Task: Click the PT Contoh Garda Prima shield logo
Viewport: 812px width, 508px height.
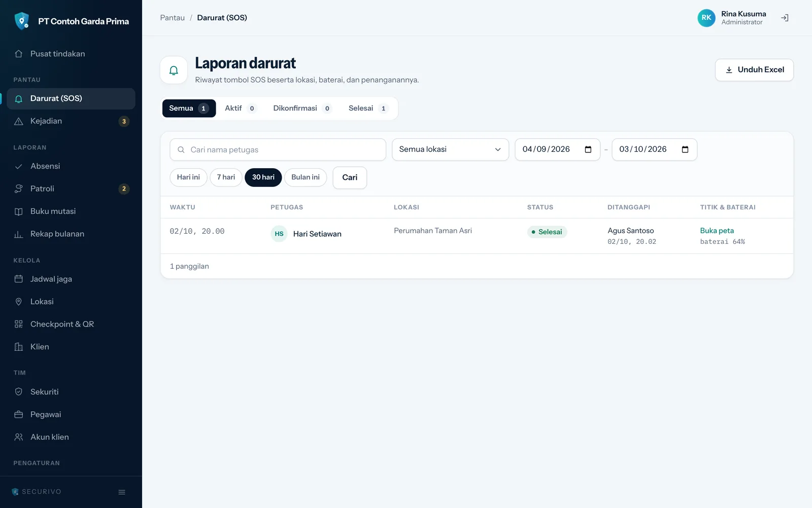Action: (x=22, y=21)
